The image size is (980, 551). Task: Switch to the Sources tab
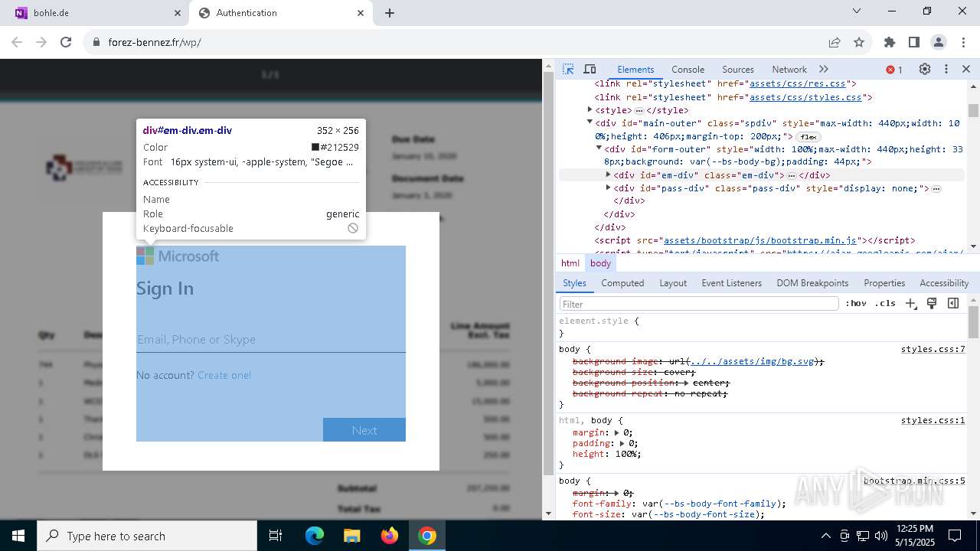point(738,69)
